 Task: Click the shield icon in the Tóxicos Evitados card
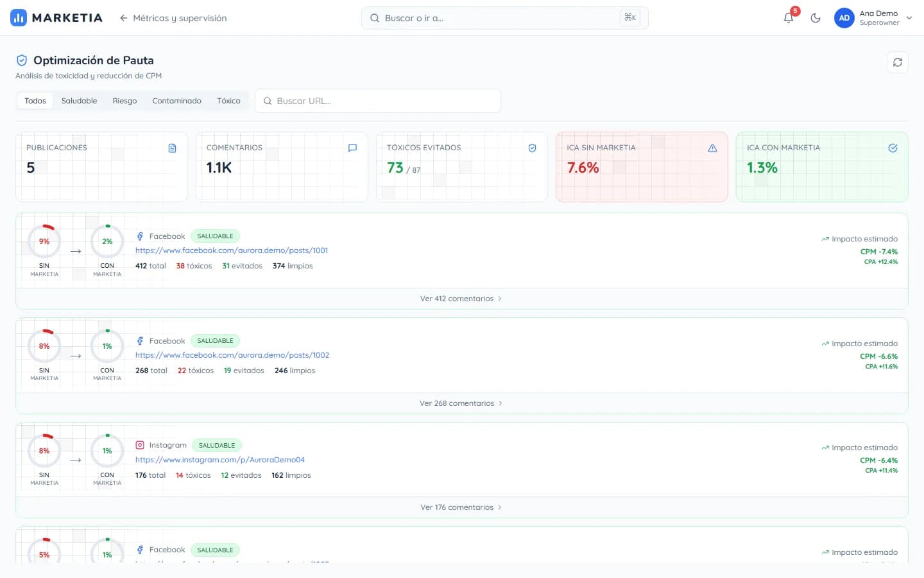(x=532, y=148)
